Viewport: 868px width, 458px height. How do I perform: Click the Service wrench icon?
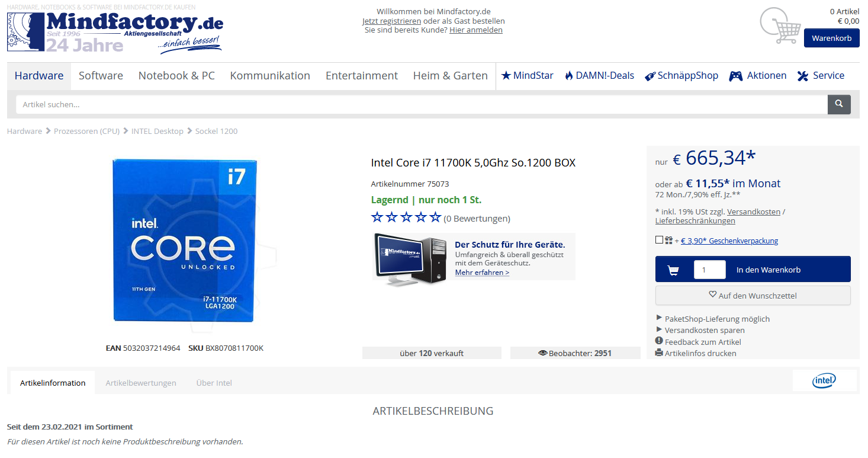click(x=803, y=76)
